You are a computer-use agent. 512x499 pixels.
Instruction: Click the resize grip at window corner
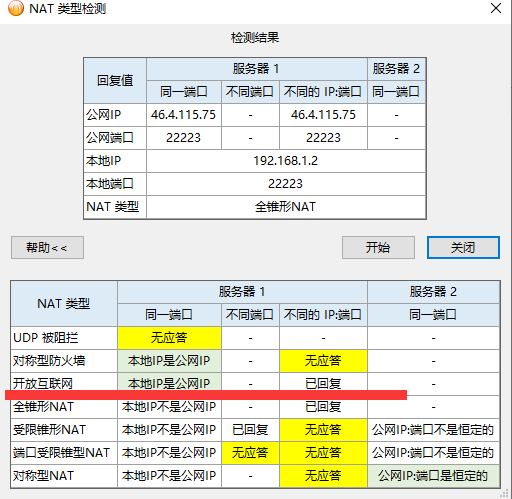507,494
